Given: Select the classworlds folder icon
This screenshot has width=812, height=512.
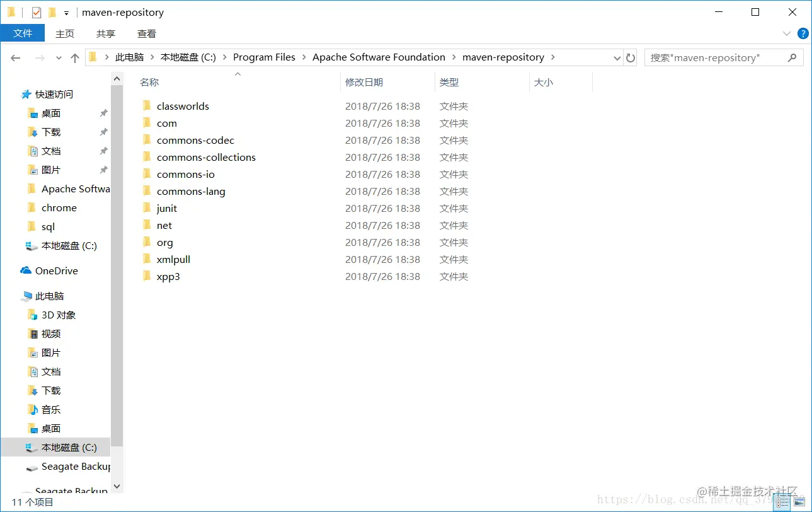Looking at the screenshot, I should 147,105.
